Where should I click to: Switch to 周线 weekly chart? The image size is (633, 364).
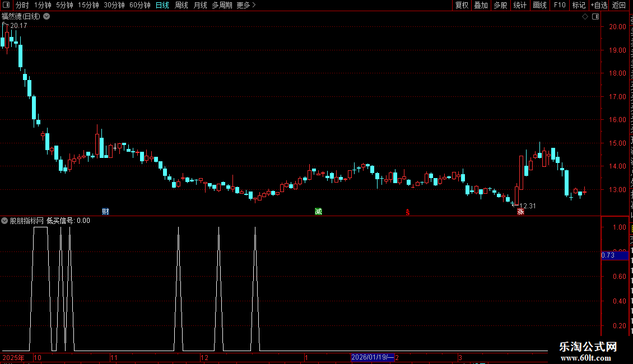181,5
